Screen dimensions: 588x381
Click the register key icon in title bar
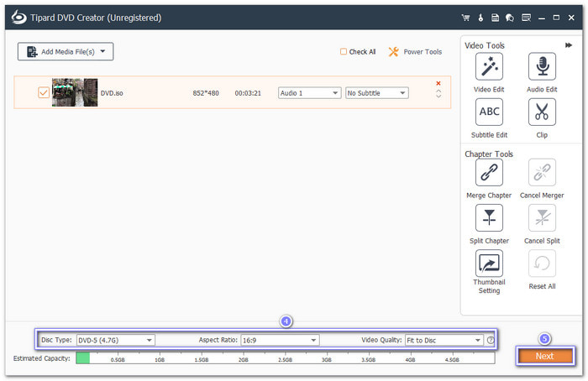click(480, 18)
